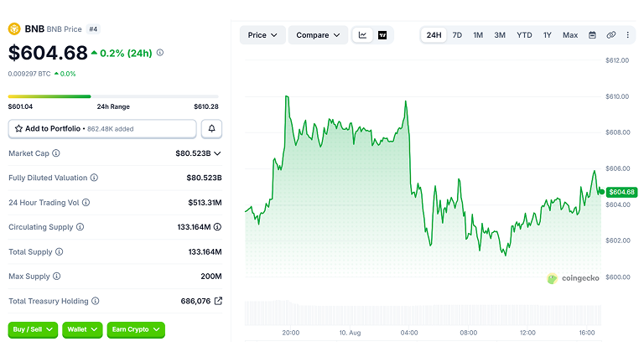Click the star icon in Add to Portfolio
The image size is (644, 362).
(18, 129)
